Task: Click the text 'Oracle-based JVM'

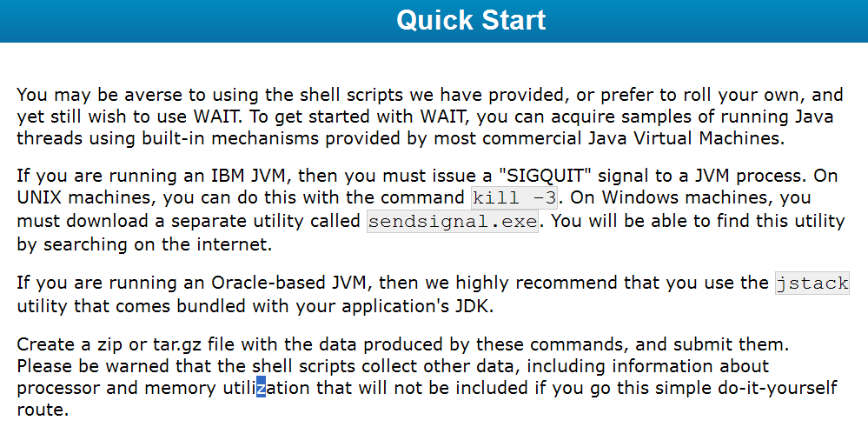Action: [288, 283]
